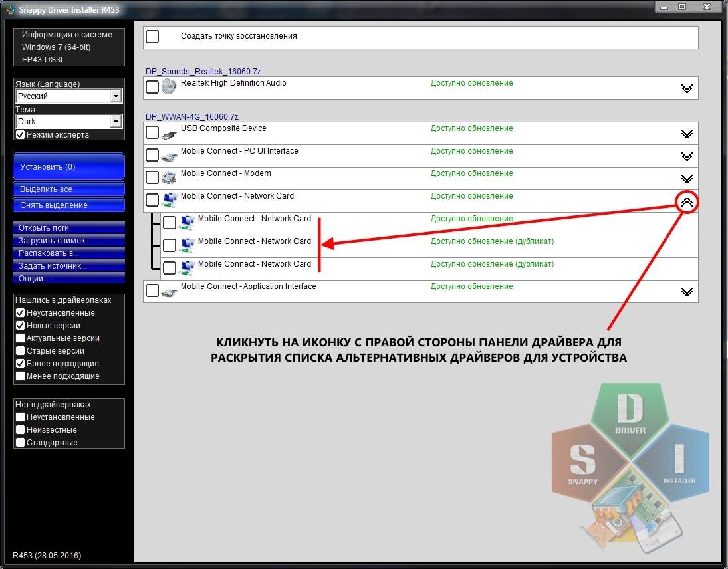Select the USB Composite Device checkbox
The height and width of the screenshot is (569, 728).
point(152,132)
